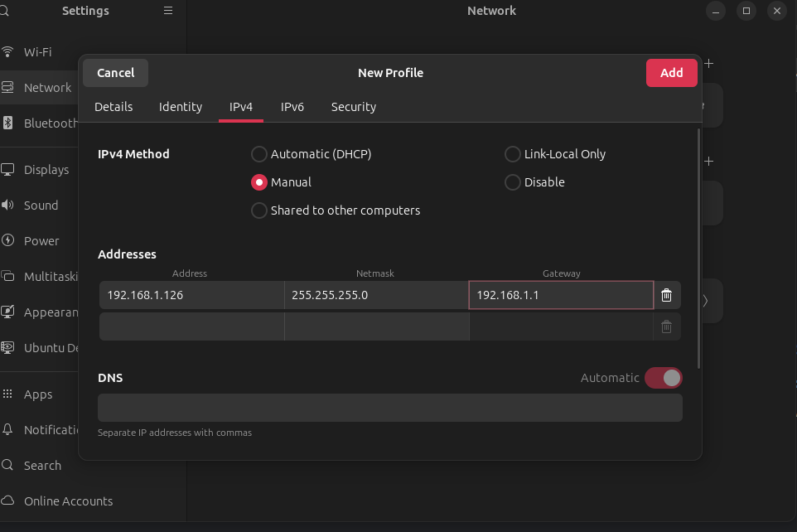
Task: Click the Power icon in sidebar
Action: [7, 240]
